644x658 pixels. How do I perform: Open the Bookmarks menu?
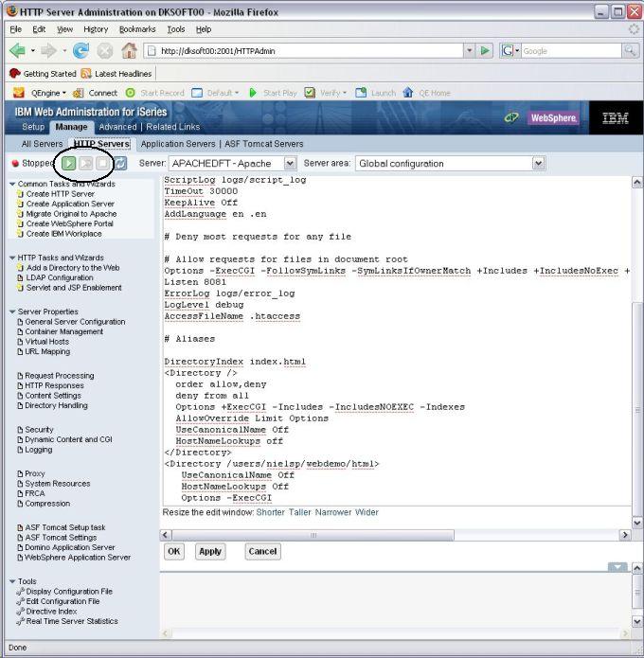coord(137,29)
